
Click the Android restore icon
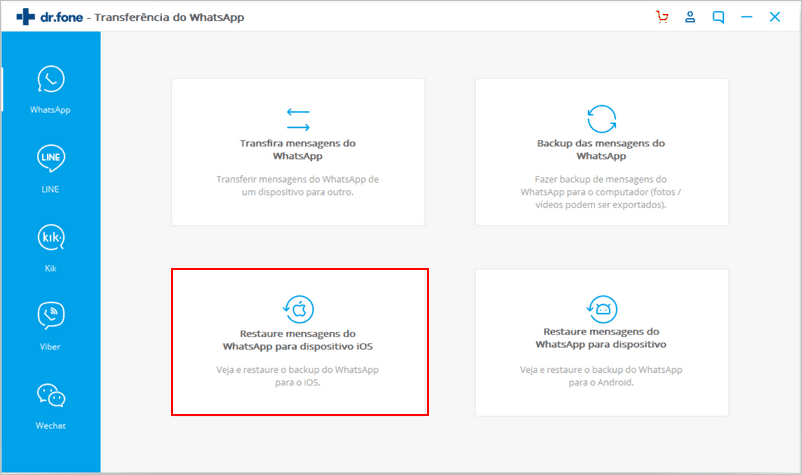pyautogui.click(x=601, y=307)
